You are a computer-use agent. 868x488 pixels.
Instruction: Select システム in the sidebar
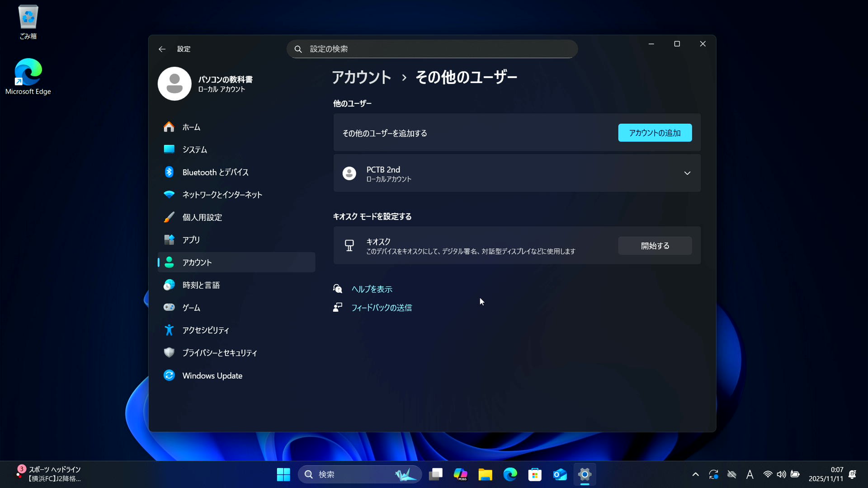[194, 150]
